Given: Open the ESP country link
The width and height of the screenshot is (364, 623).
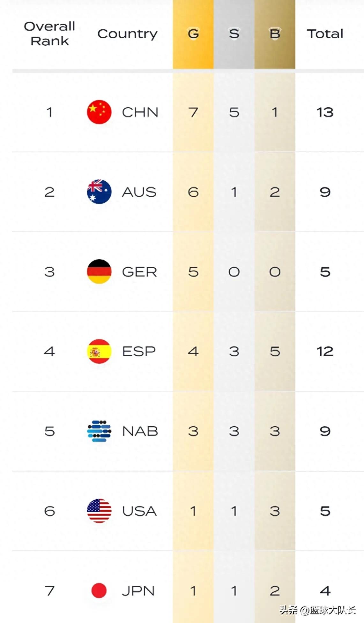Looking at the screenshot, I should (x=139, y=352).
